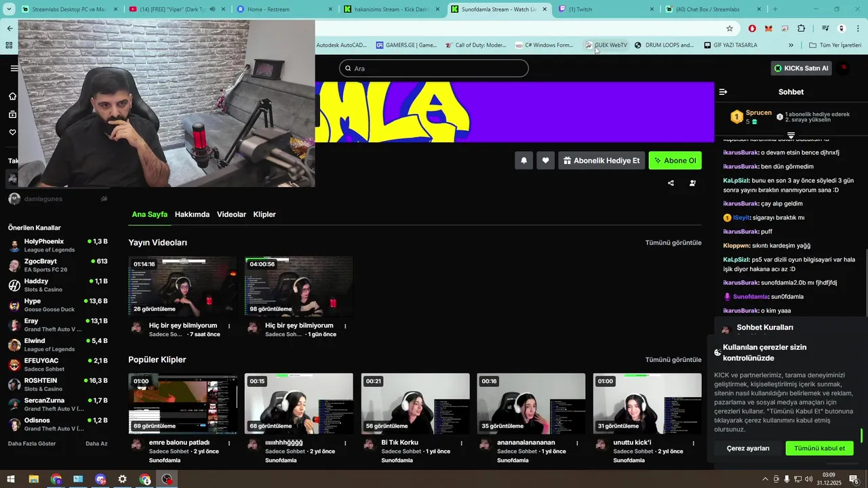Open Settings gear in taskbar
This screenshot has height=488, width=868.
tap(122, 479)
